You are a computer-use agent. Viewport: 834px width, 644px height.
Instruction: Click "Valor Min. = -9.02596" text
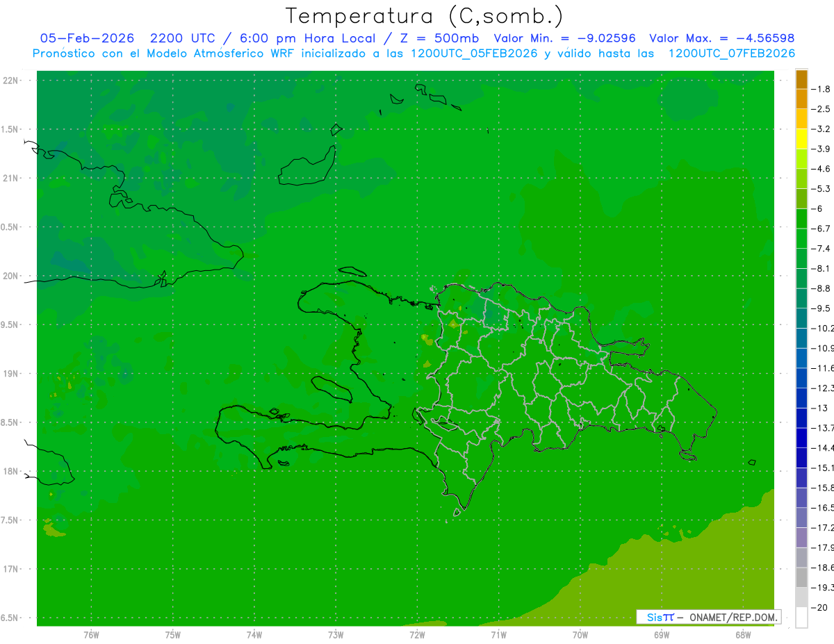(564, 38)
